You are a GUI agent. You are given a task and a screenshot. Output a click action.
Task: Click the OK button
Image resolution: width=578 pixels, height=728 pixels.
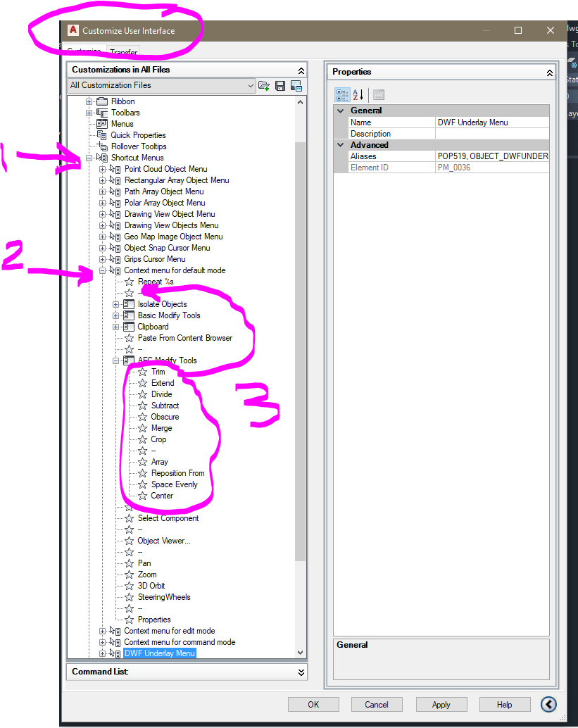(x=313, y=704)
